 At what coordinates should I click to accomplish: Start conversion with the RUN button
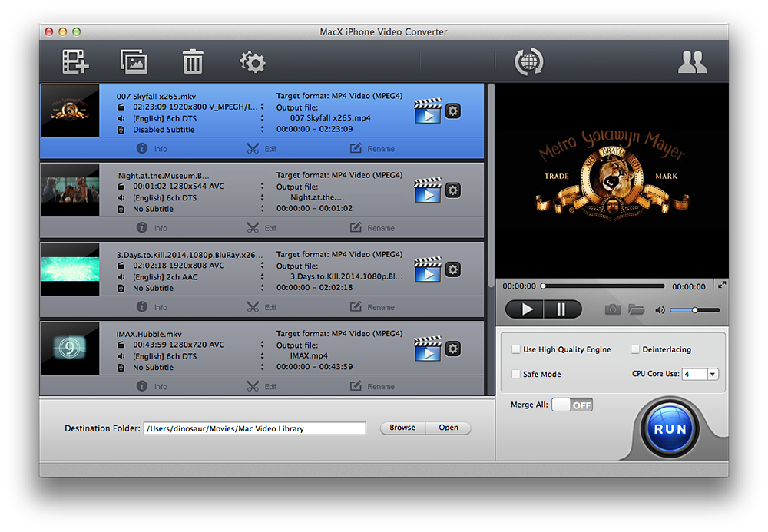coord(670,429)
